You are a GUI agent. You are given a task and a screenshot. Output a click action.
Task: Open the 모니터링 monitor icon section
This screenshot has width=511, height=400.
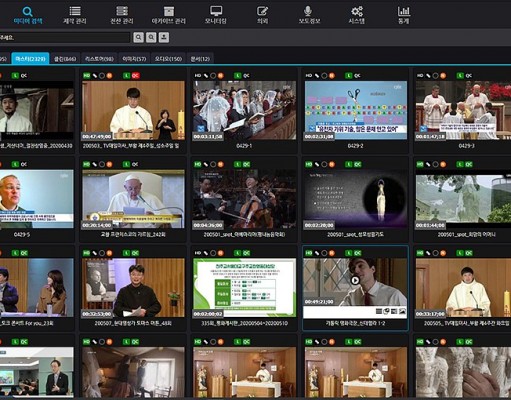[216, 15]
